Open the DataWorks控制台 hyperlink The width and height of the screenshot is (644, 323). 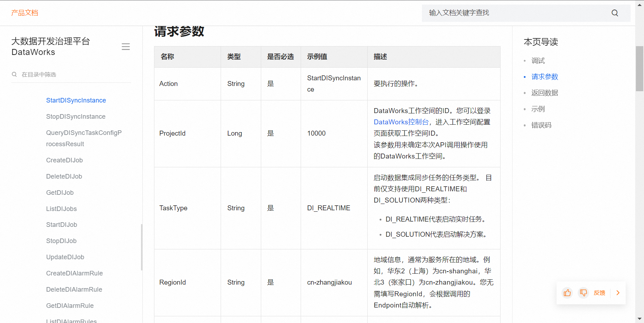point(401,122)
